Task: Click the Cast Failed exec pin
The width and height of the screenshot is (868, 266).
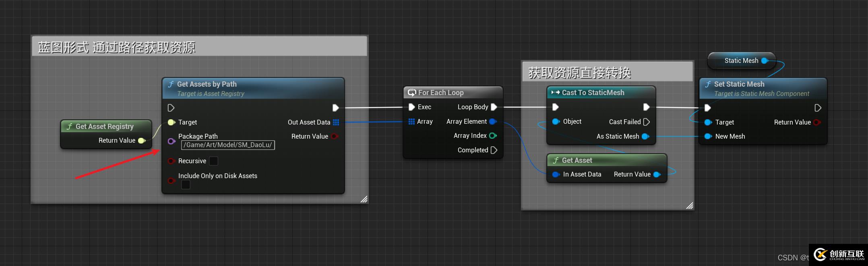Action: pos(647,122)
